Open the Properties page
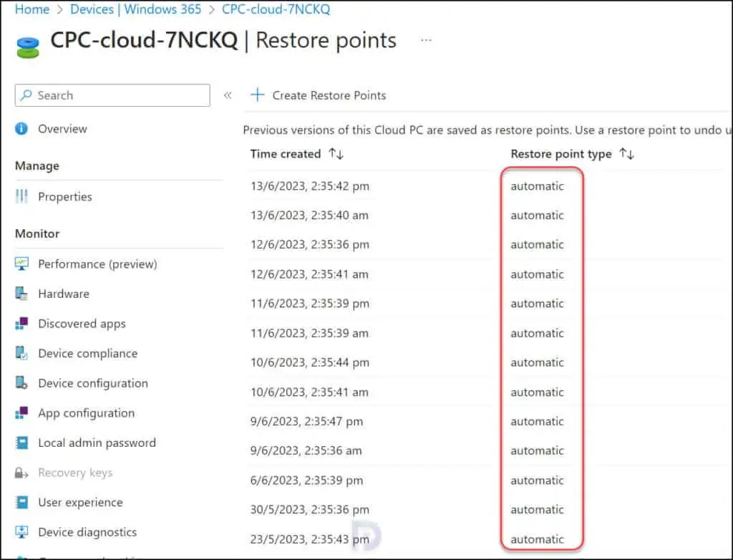 65,196
